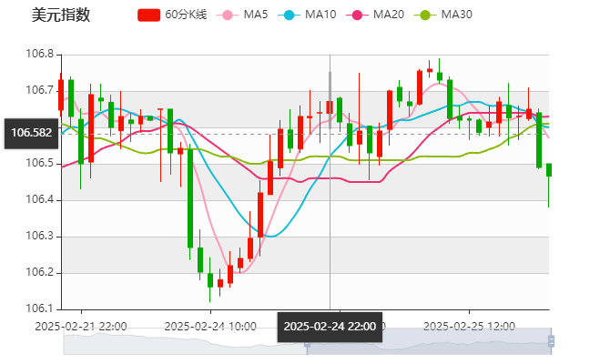Click the green MA30 legend marker

[x=425, y=15]
